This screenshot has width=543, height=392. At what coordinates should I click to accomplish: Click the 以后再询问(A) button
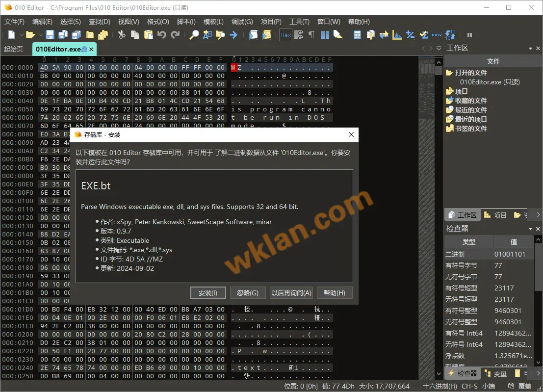point(291,293)
